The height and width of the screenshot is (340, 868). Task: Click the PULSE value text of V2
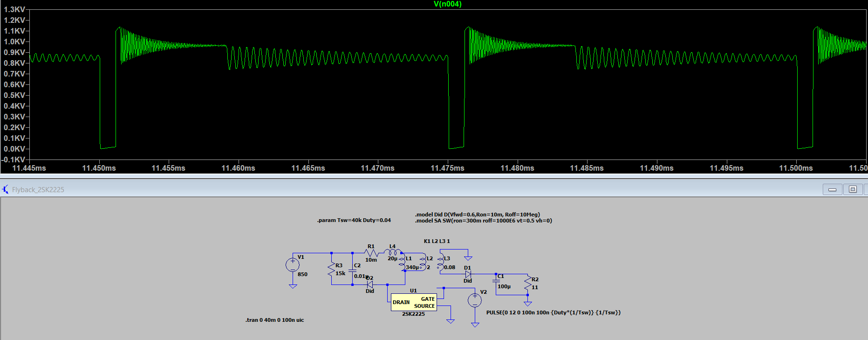point(553,312)
